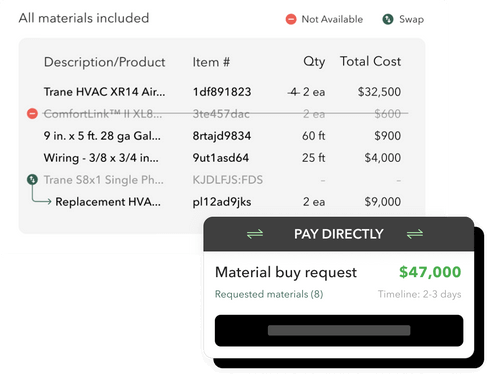Select item number 8rtajd9834
This screenshot has width=500, height=387.
pos(222,136)
